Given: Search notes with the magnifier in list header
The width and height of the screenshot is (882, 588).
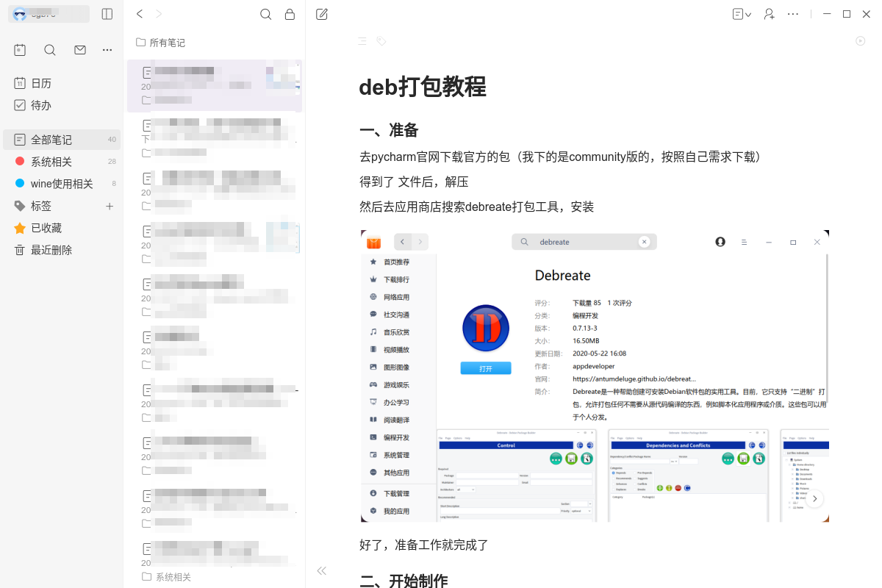Looking at the screenshot, I should tap(266, 14).
